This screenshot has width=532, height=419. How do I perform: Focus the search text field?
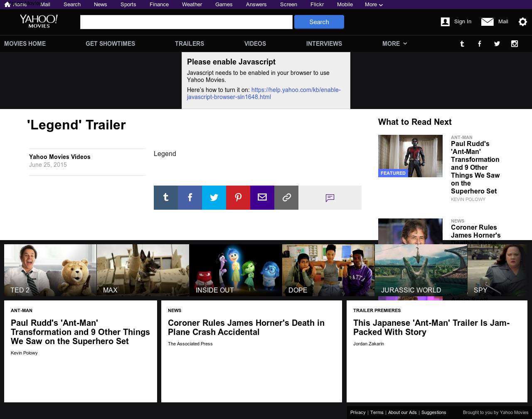point(186,22)
